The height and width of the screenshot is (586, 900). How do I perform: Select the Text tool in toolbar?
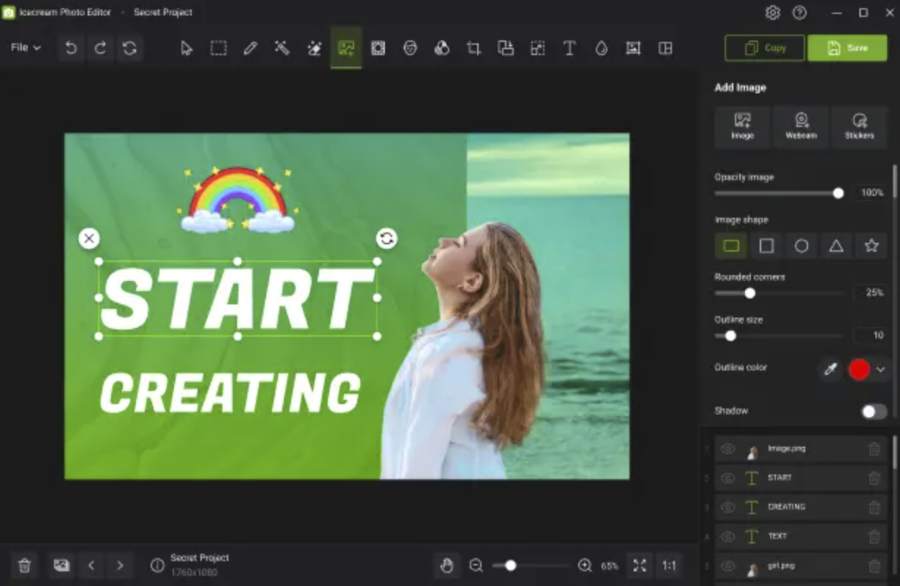(569, 48)
